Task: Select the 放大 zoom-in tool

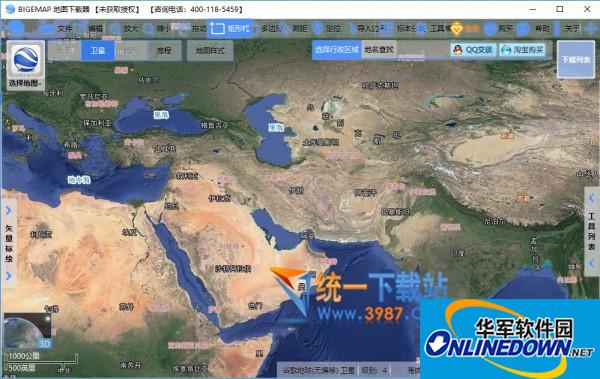Action: (x=123, y=28)
